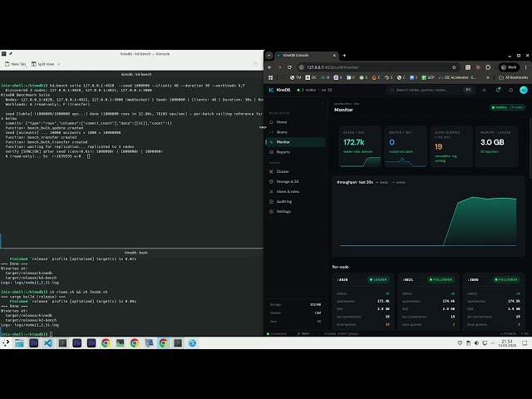The height and width of the screenshot is (399, 532).
Task: Open the help icon in KineDB header
Action: (x=510, y=90)
